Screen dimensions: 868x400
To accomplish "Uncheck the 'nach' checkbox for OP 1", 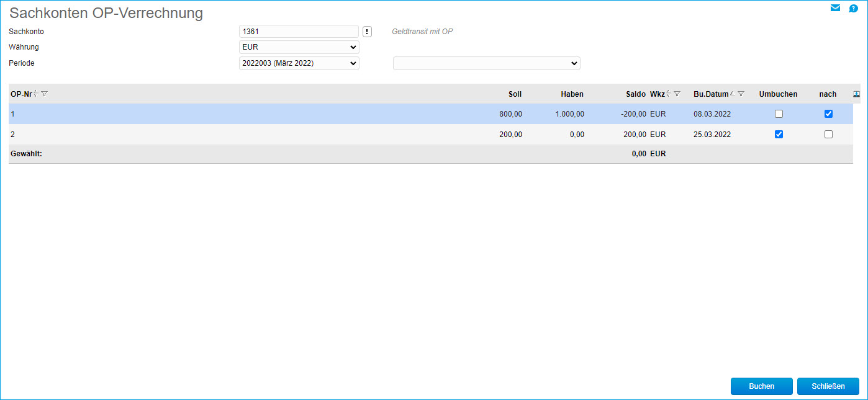I will click(828, 114).
